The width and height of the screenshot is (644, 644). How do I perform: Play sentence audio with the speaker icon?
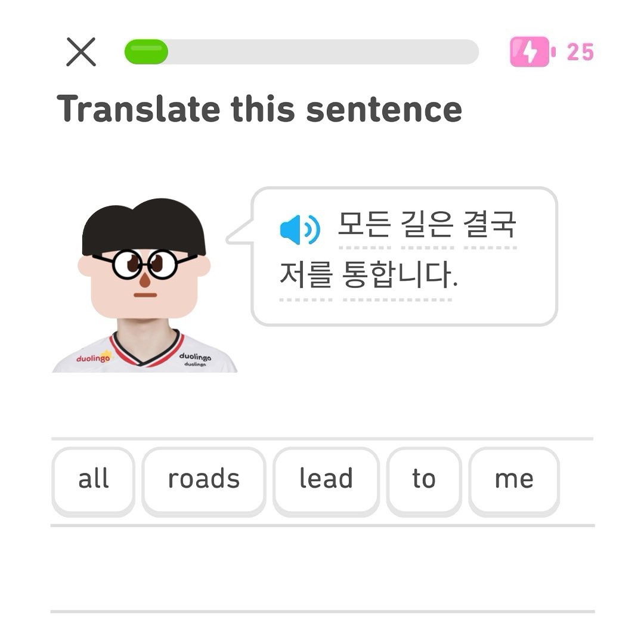coord(299,228)
